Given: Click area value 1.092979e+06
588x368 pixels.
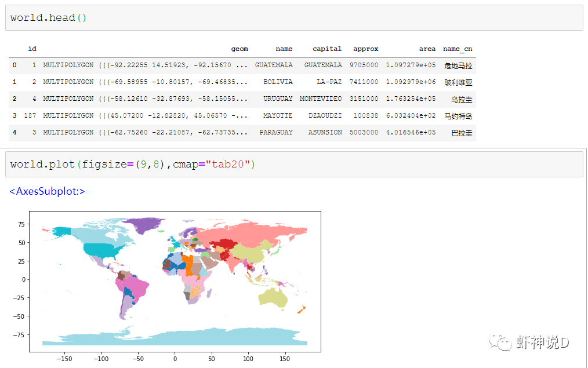Looking at the screenshot, I should click(x=411, y=82).
